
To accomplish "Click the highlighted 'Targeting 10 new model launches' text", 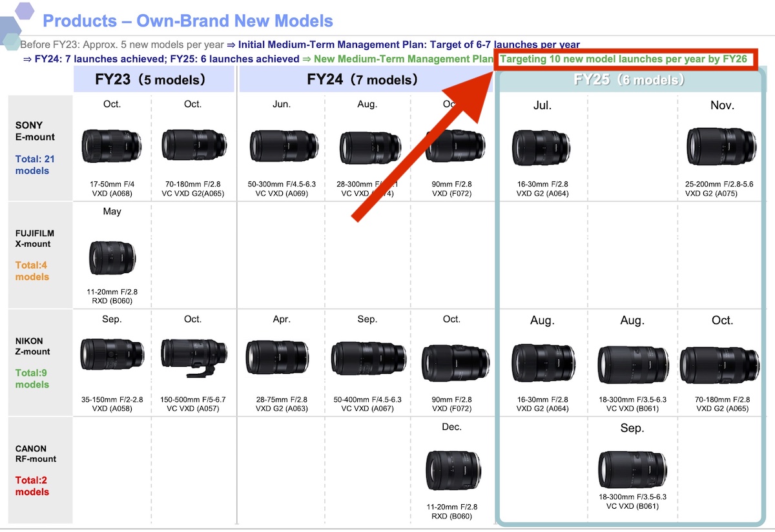I will click(x=623, y=59).
